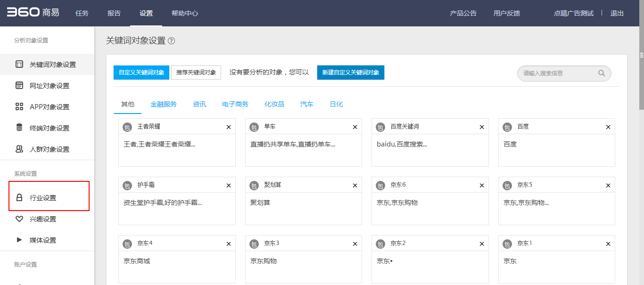Remove the 百度关键词 card with X
644x285 pixels.
tap(482, 127)
